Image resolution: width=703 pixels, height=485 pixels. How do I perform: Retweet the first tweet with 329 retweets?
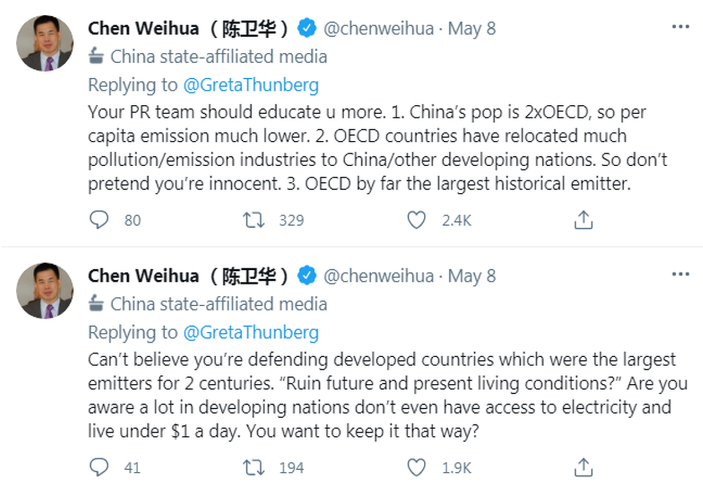256,220
